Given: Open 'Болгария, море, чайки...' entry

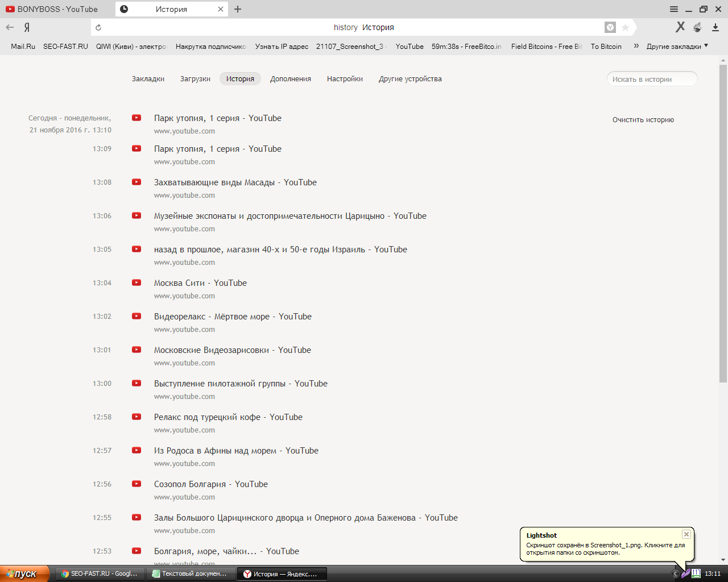Looking at the screenshot, I should click(226, 551).
